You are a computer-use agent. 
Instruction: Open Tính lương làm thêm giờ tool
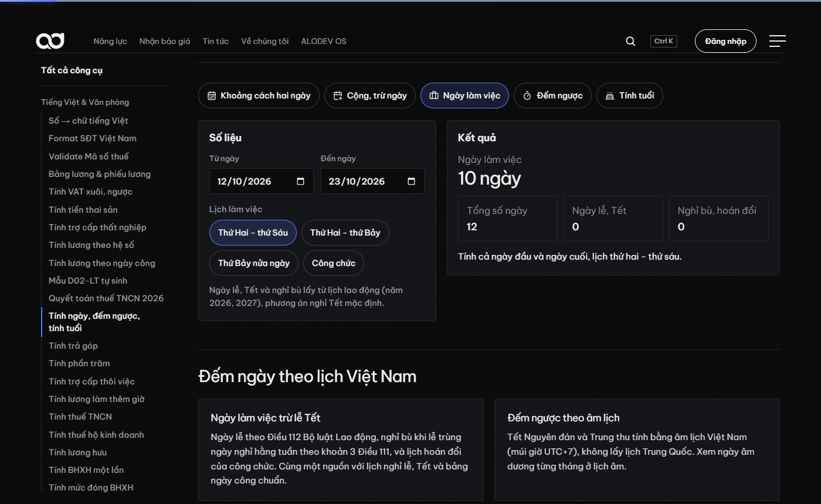click(x=97, y=399)
